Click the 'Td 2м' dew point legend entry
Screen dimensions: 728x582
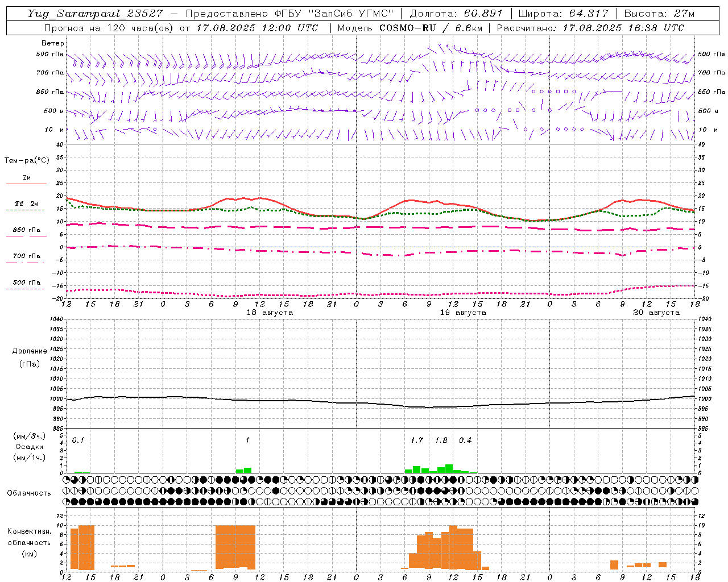click(26, 203)
